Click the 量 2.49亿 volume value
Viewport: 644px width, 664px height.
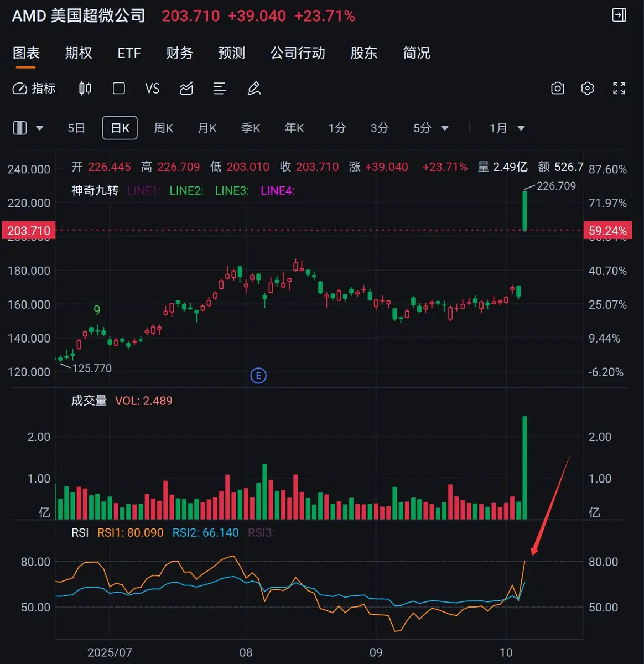tap(502, 167)
